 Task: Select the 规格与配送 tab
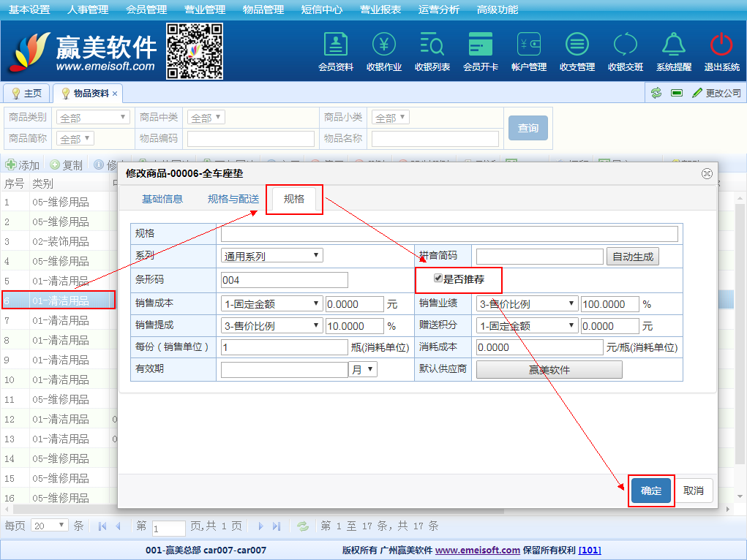[233, 199]
